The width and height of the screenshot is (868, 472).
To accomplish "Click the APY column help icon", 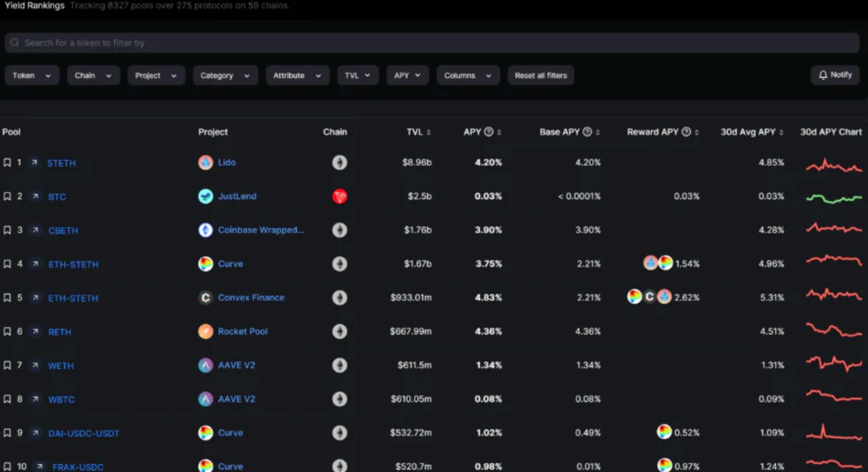I will [x=488, y=132].
